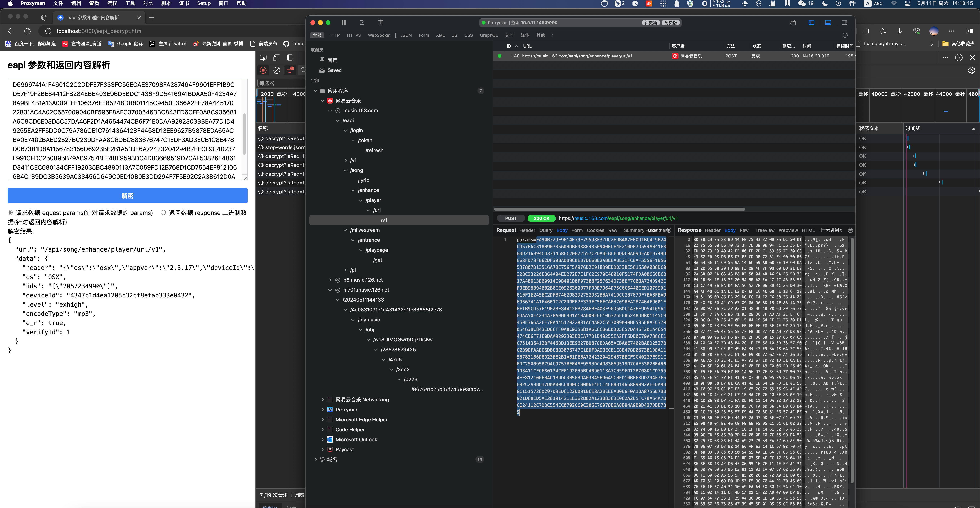Pause recording in Proxyman toolbar
The width and height of the screenshot is (980, 508).
(x=344, y=22)
